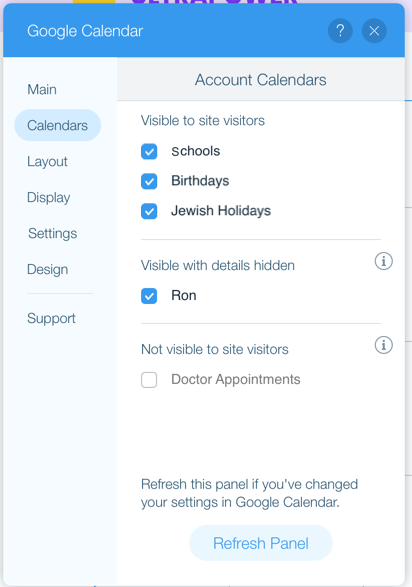Toggle the Jewish Holidays checkbox
The image size is (412, 587).
click(x=149, y=211)
